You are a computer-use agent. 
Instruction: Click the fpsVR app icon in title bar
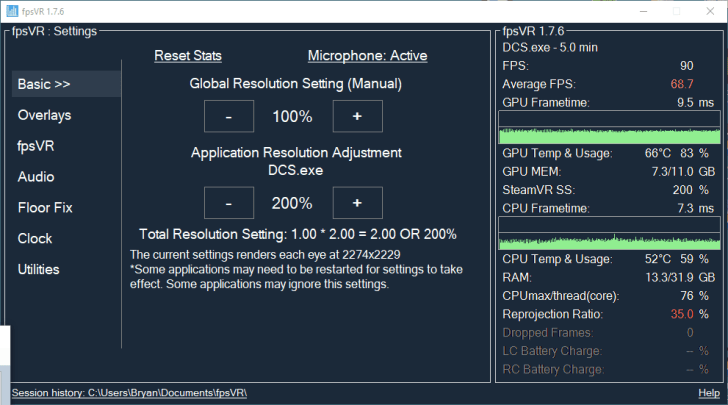(13, 11)
